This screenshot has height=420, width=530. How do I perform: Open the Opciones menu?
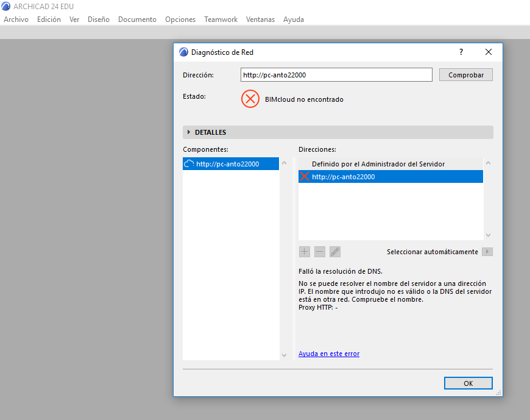click(x=180, y=20)
